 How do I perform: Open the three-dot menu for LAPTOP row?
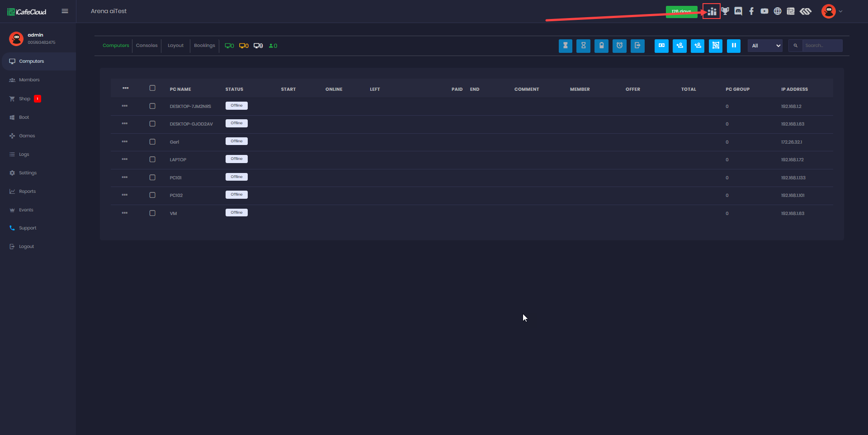125,159
